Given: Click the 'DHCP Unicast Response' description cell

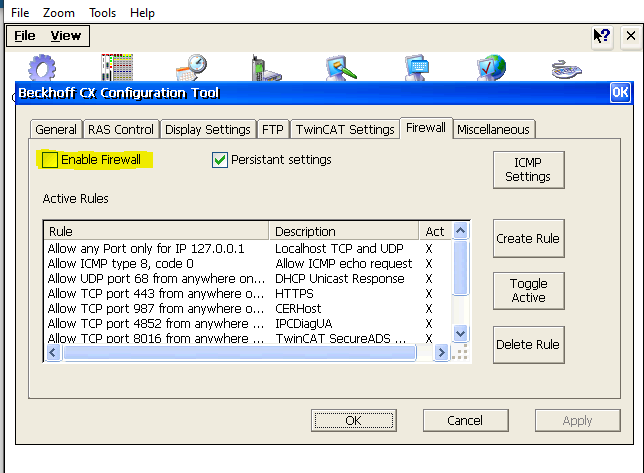Looking at the screenshot, I should pyautogui.click(x=340, y=279).
